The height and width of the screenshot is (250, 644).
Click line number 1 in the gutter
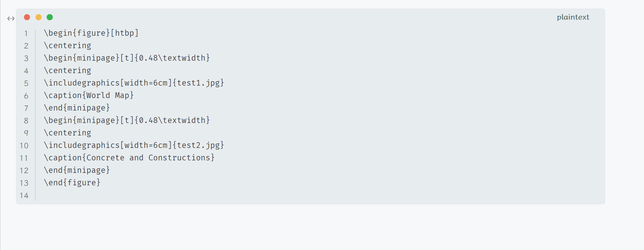[26, 33]
